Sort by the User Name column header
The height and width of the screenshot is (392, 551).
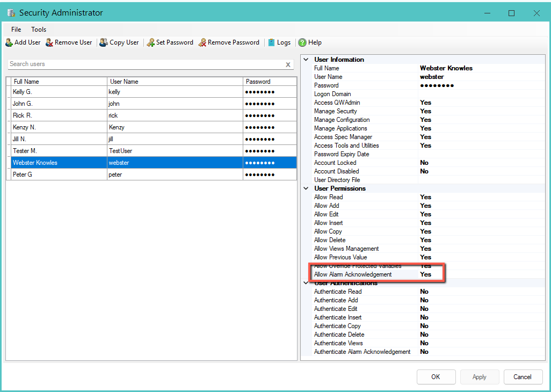(x=175, y=82)
